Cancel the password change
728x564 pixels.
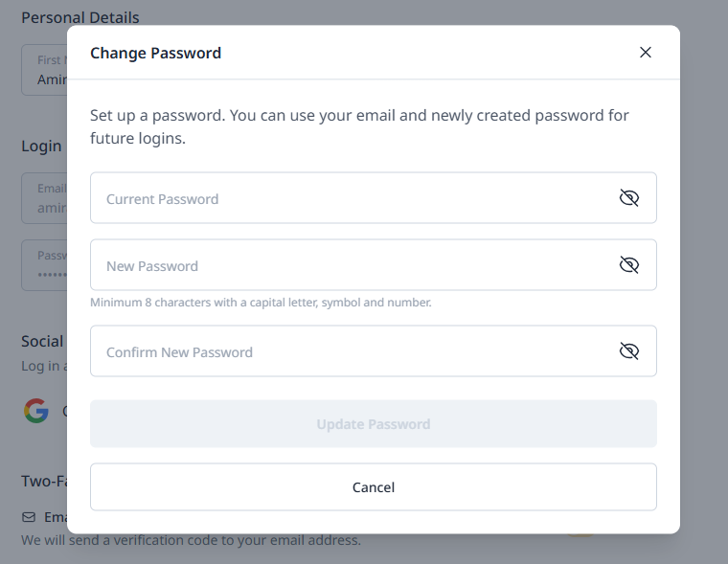click(373, 487)
